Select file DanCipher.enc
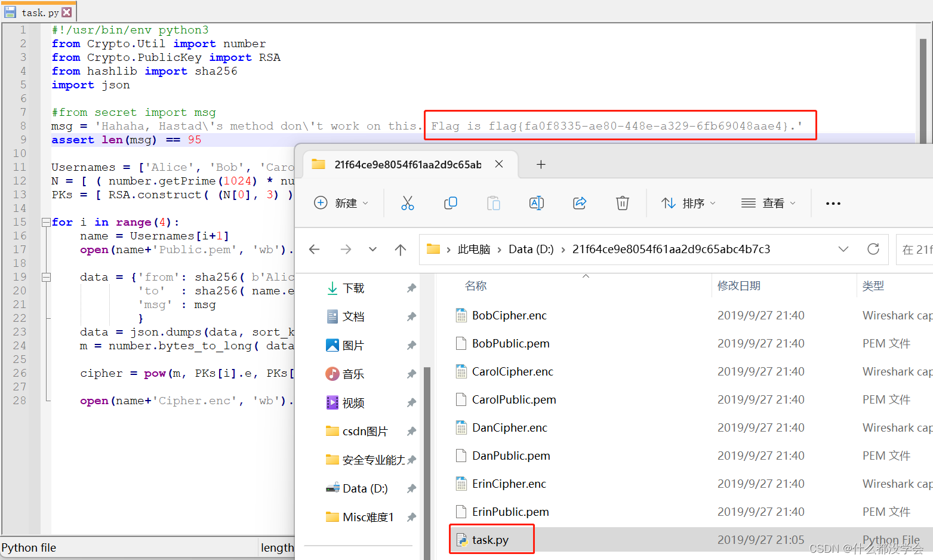 tap(510, 427)
